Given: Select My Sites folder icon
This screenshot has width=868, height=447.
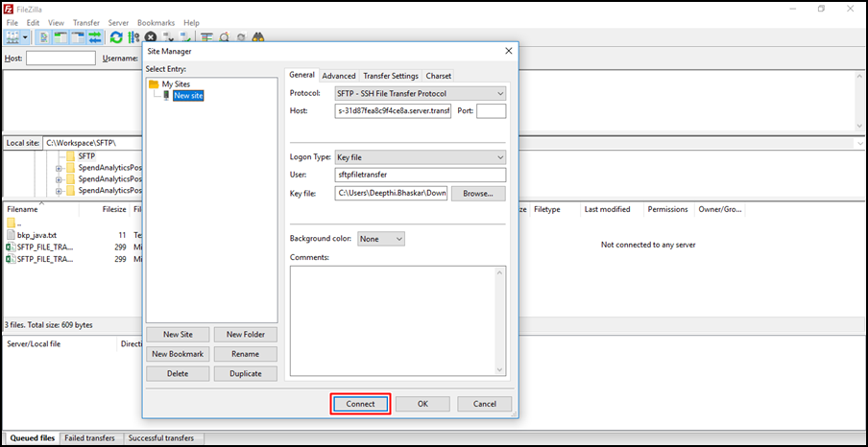Looking at the screenshot, I should tap(154, 84).
